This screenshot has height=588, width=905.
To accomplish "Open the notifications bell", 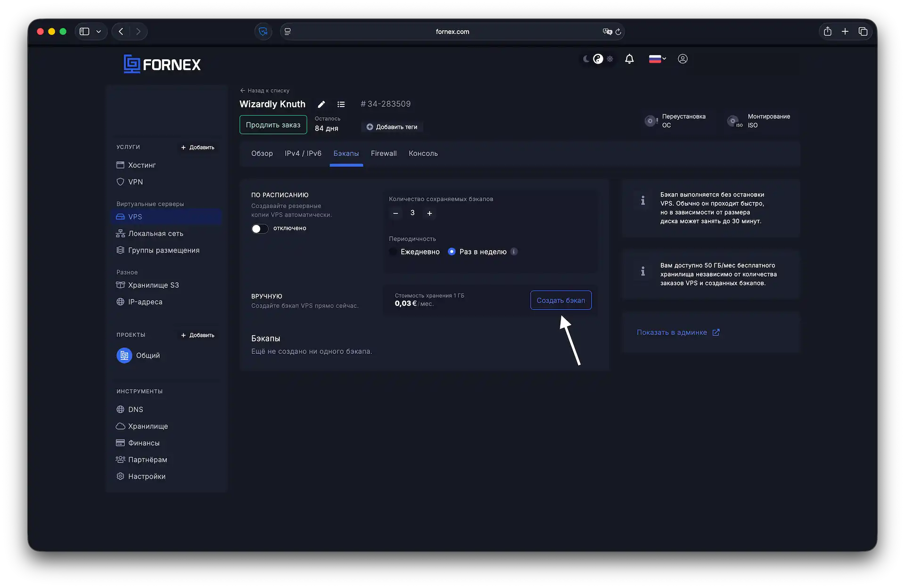I will pos(629,59).
